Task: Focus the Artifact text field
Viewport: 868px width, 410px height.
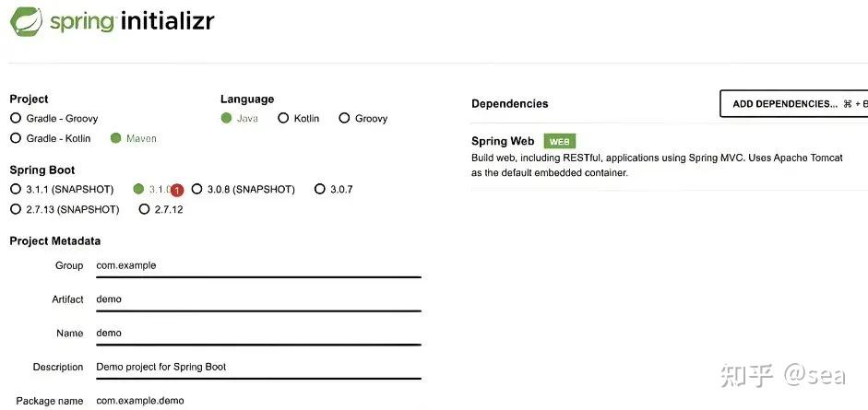Action: [x=258, y=299]
